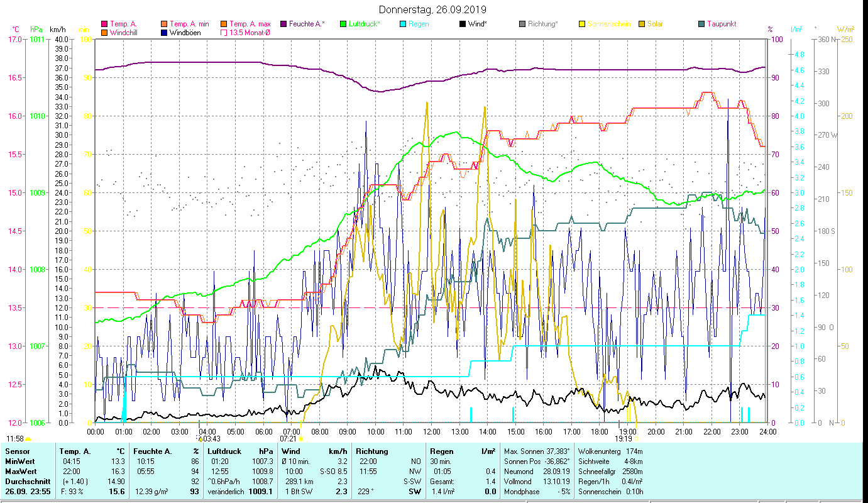
Task: Click the wind run value 289.1 km
Action: [299, 482]
